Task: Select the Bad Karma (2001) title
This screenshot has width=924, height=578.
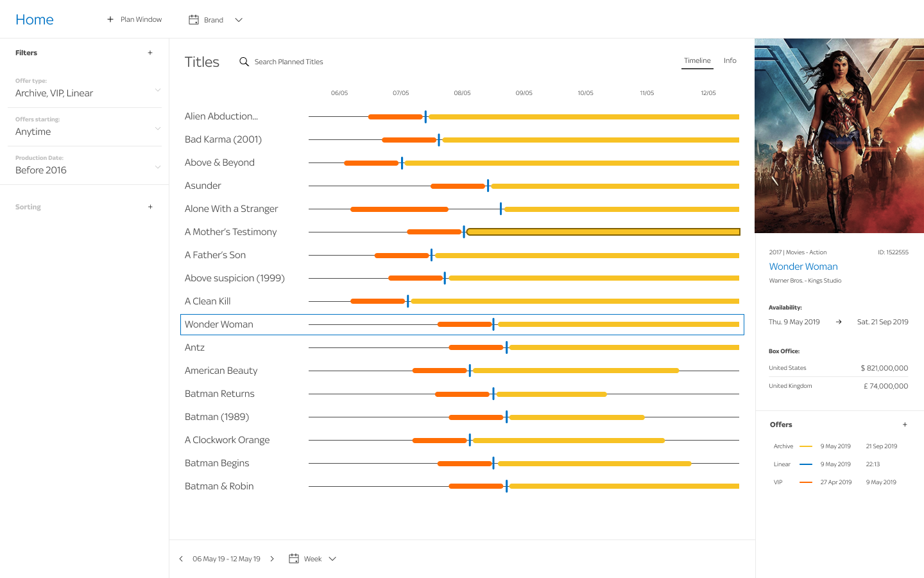Action: (x=223, y=139)
